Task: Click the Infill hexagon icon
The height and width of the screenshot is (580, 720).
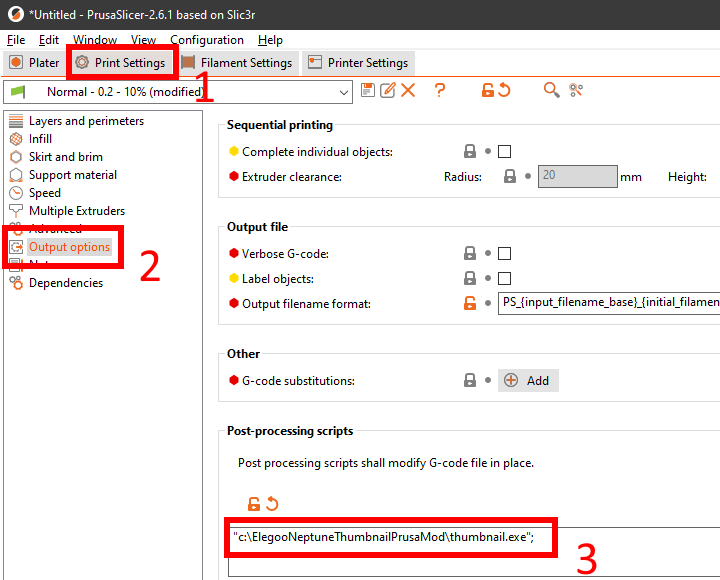Action: point(16,139)
